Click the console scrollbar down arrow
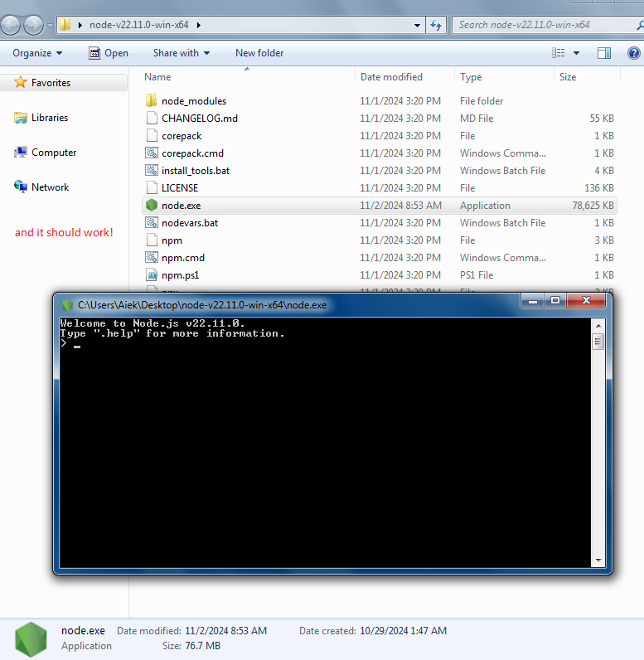The width and height of the screenshot is (644, 660). pos(598,561)
